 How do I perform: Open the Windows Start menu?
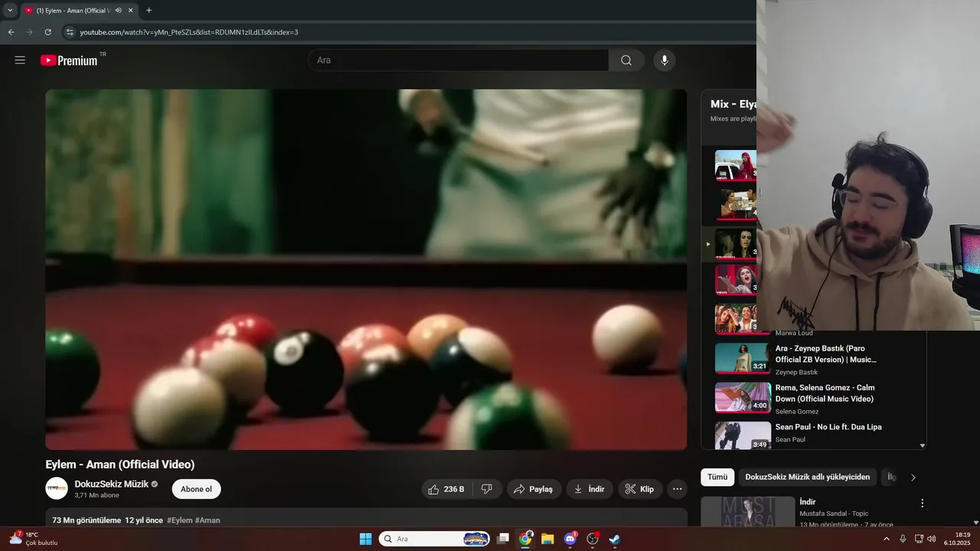click(365, 539)
